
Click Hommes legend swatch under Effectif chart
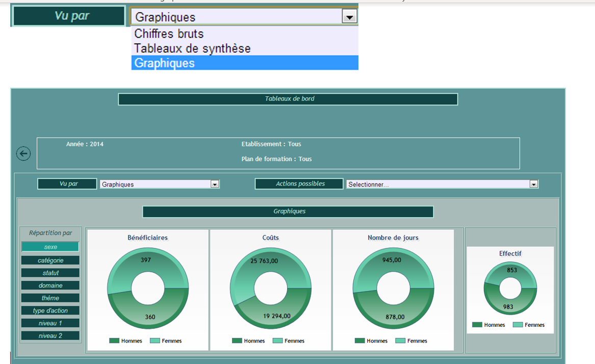477,325
